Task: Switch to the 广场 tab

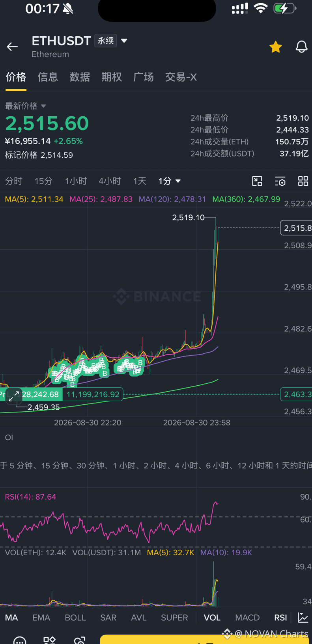Action: pyautogui.click(x=144, y=77)
